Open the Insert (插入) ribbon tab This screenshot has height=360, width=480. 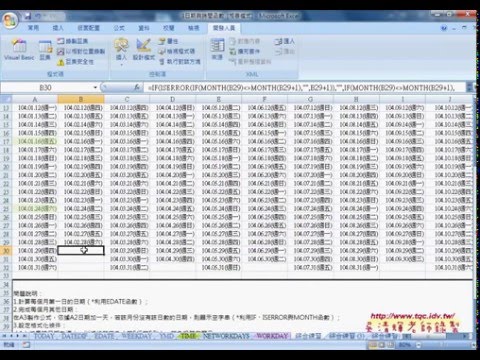[58, 28]
